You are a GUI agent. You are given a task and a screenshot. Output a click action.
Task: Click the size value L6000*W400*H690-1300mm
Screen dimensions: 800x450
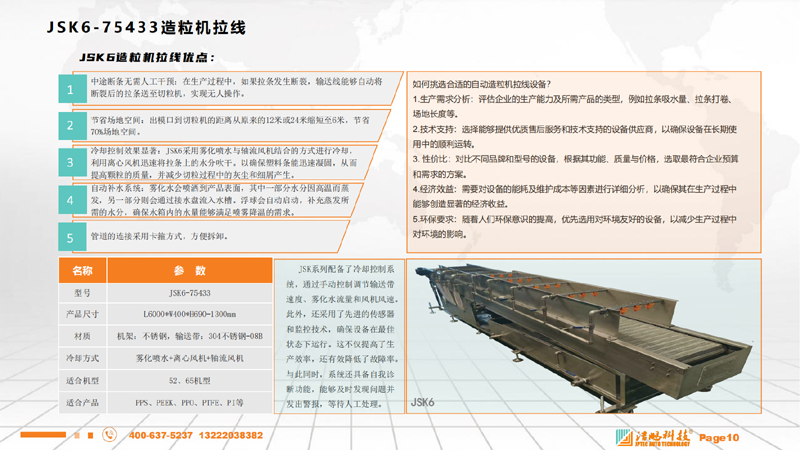[x=189, y=314]
